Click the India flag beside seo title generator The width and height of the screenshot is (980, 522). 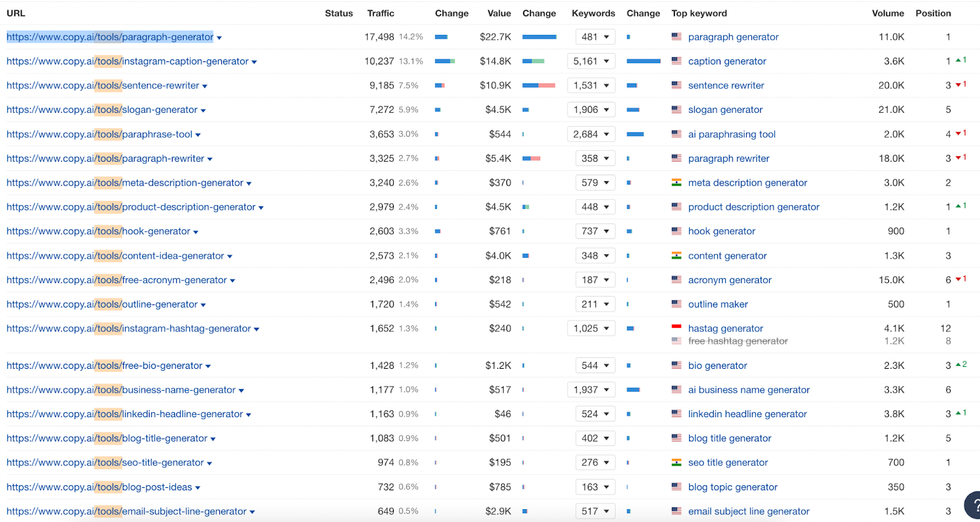676,463
